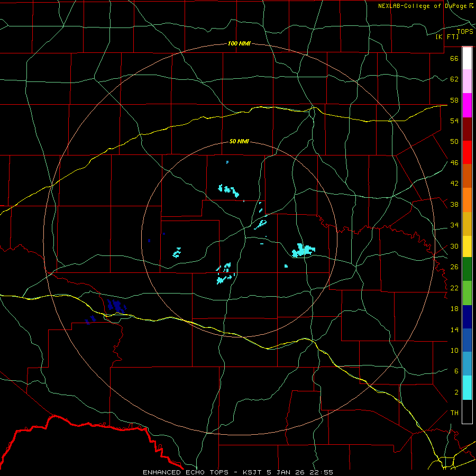Select the dark red legend swatch
The image size is (476, 476).
pyautogui.click(x=467, y=129)
